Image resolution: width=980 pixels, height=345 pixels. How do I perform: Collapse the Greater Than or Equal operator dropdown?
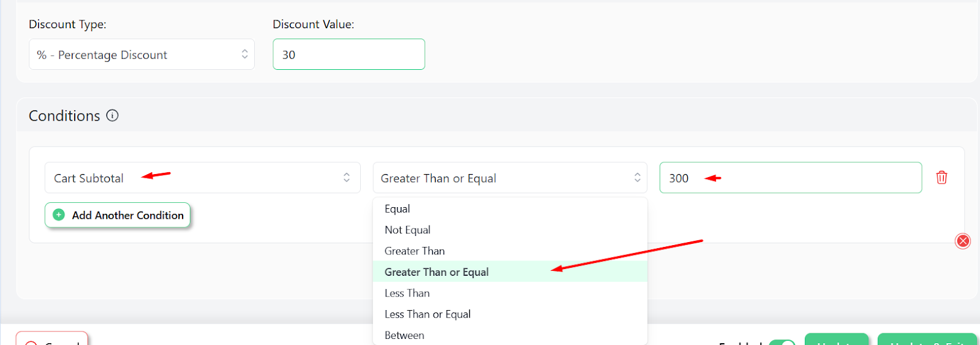click(x=510, y=178)
